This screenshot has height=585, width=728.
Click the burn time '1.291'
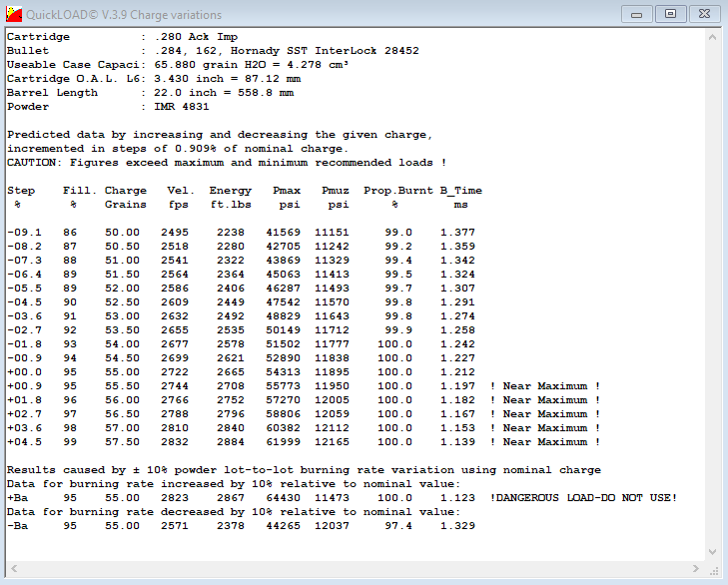[457, 302]
